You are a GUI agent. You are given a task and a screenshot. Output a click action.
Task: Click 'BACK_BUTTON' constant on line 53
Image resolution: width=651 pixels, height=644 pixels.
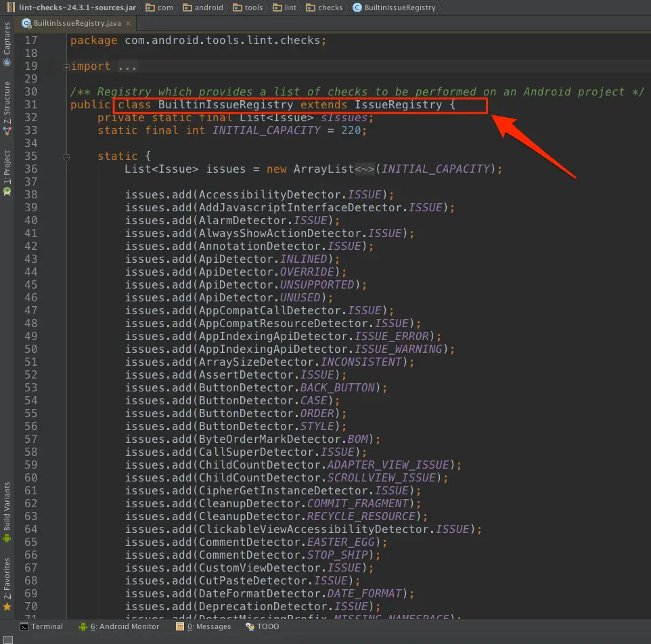click(x=337, y=387)
